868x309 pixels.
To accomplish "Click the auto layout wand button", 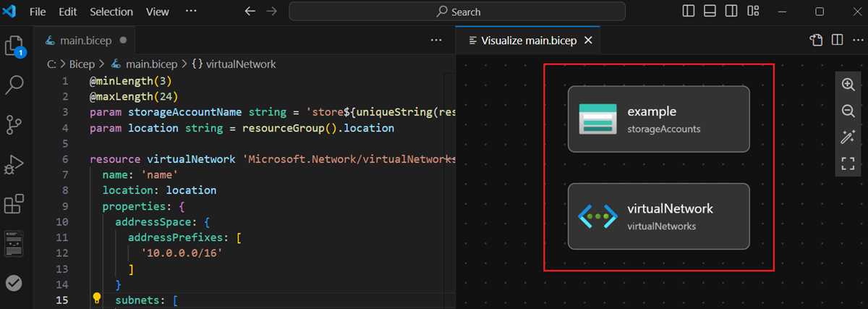I will 848,137.
